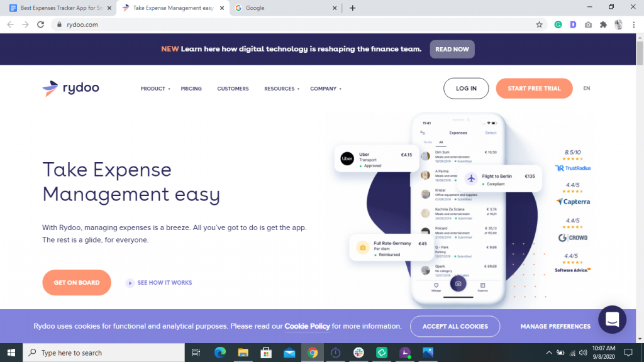Open Microsoft Store from the taskbar
The width and height of the screenshot is (644, 362).
(266, 353)
